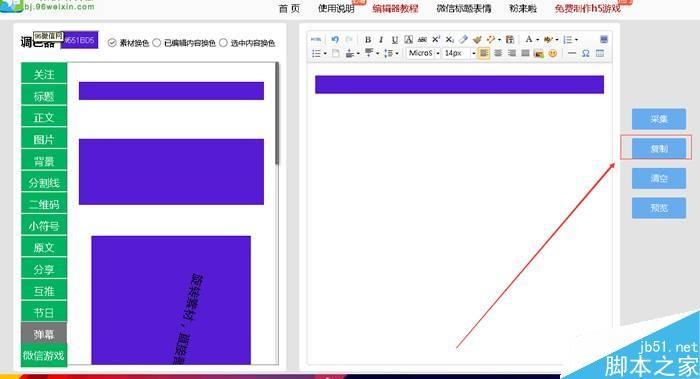Click the font color A icon
The width and height of the screenshot is (700, 379).
[529, 39]
